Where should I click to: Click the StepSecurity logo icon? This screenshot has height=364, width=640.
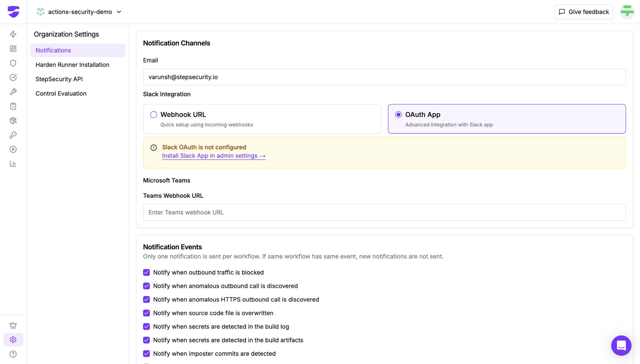coord(13,12)
